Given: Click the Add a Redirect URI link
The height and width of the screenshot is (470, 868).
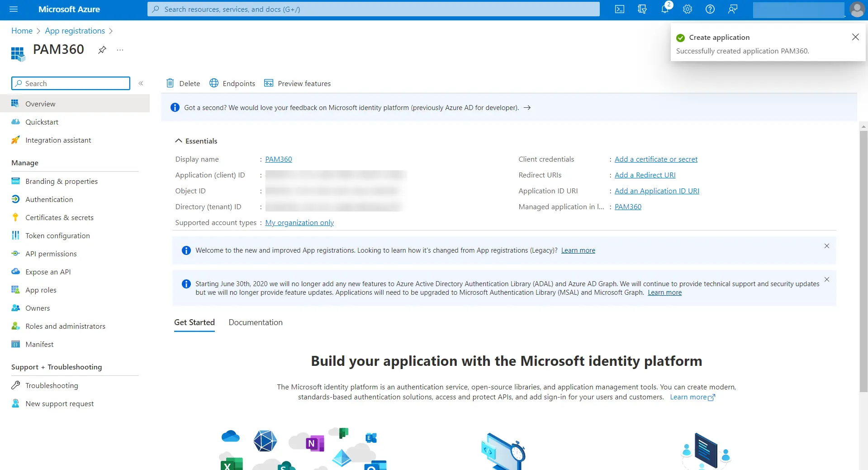Looking at the screenshot, I should pos(645,175).
